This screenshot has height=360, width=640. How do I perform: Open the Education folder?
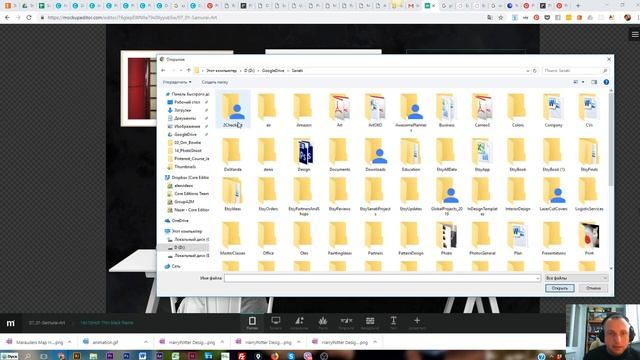(x=411, y=154)
